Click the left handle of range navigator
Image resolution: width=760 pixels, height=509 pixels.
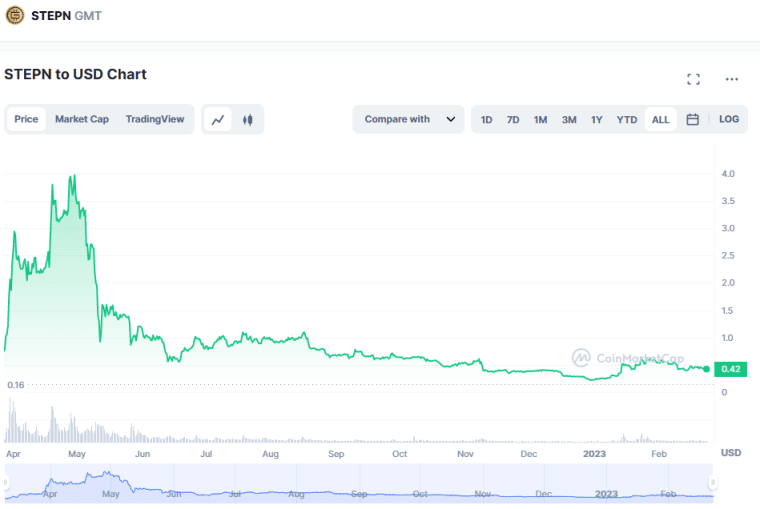pos(6,482)
